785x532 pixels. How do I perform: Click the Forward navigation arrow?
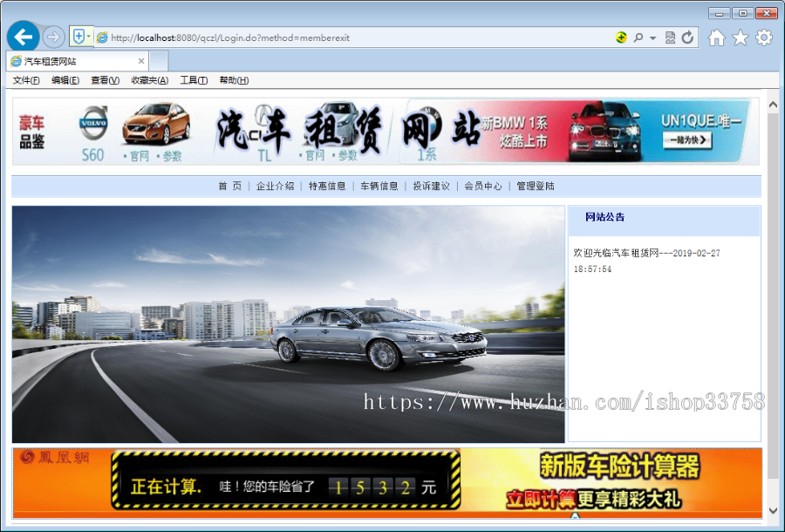[52, 36]
